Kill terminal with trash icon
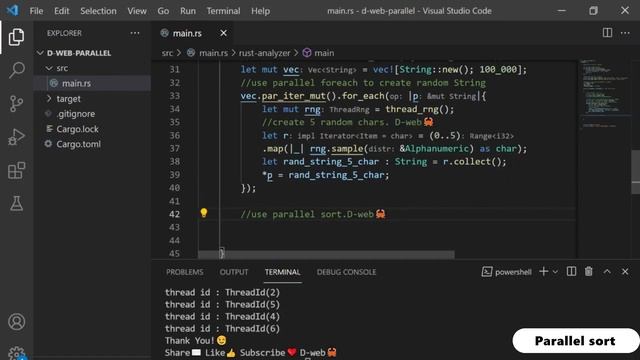This screenshot has height=360, width=640. point(589,271)
